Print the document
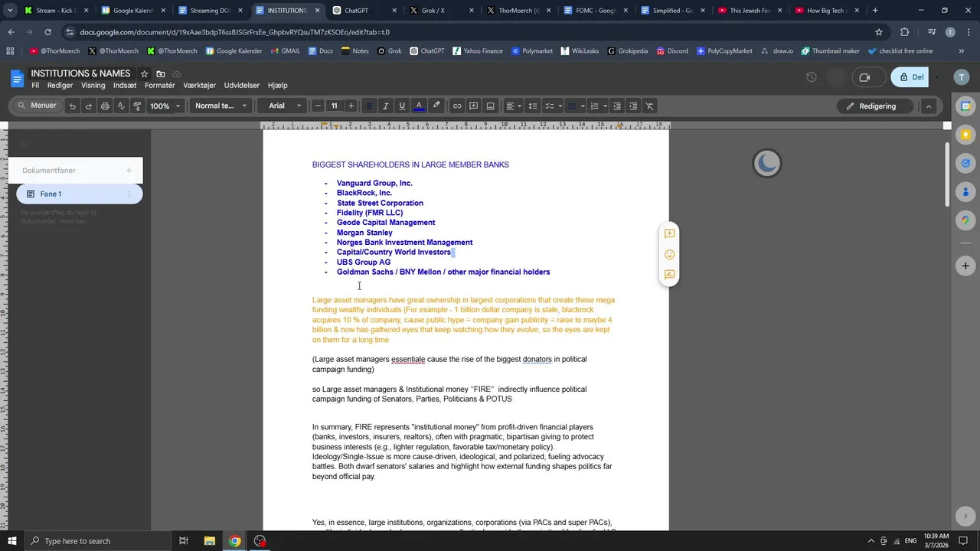The height and width of the screenshot is (551, 980). pos(105,106)
